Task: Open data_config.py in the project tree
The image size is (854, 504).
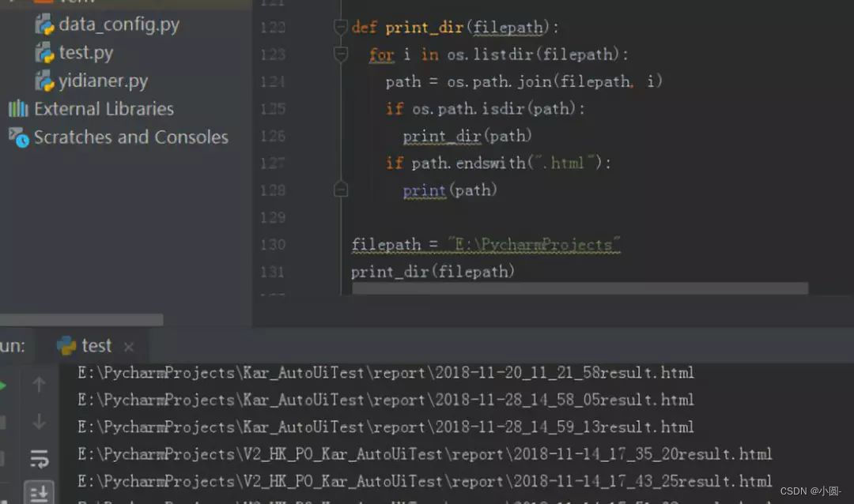Action: (x=119, y=24)
